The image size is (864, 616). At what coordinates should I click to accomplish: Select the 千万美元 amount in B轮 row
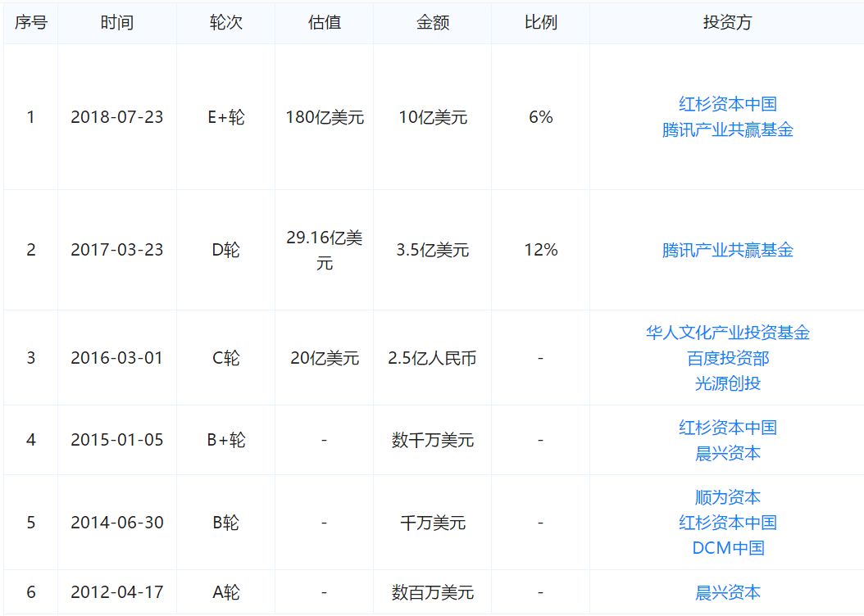pos(433,523)
